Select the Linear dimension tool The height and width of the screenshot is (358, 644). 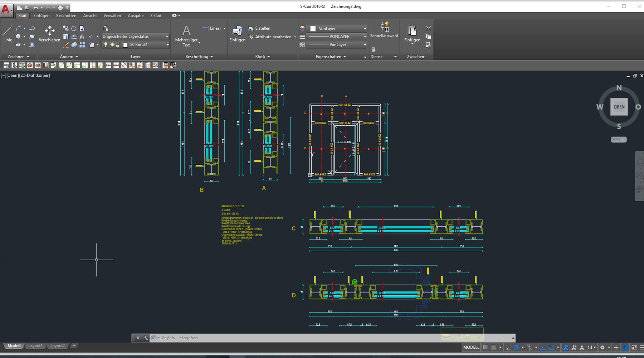tap(212, 28)
